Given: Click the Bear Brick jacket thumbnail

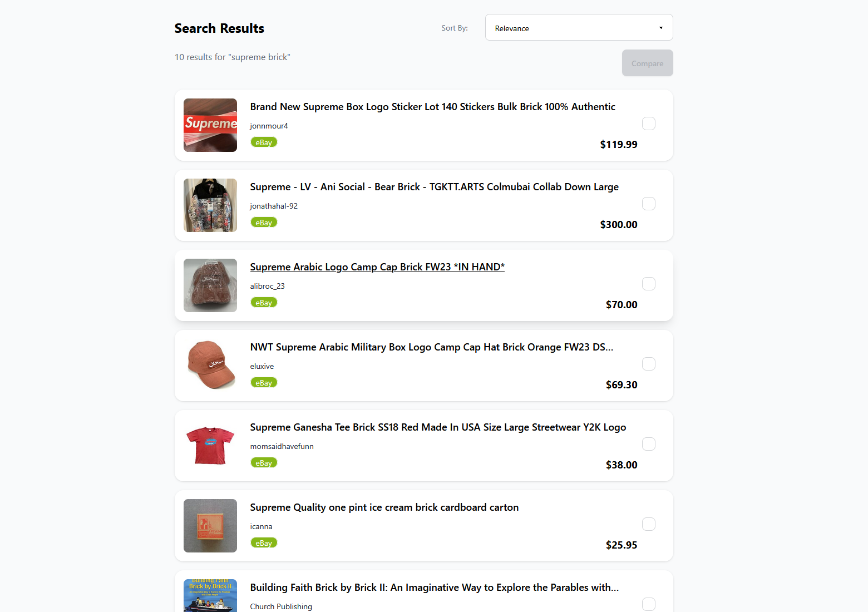Looking at the screenshot, I should click(210, 205).
